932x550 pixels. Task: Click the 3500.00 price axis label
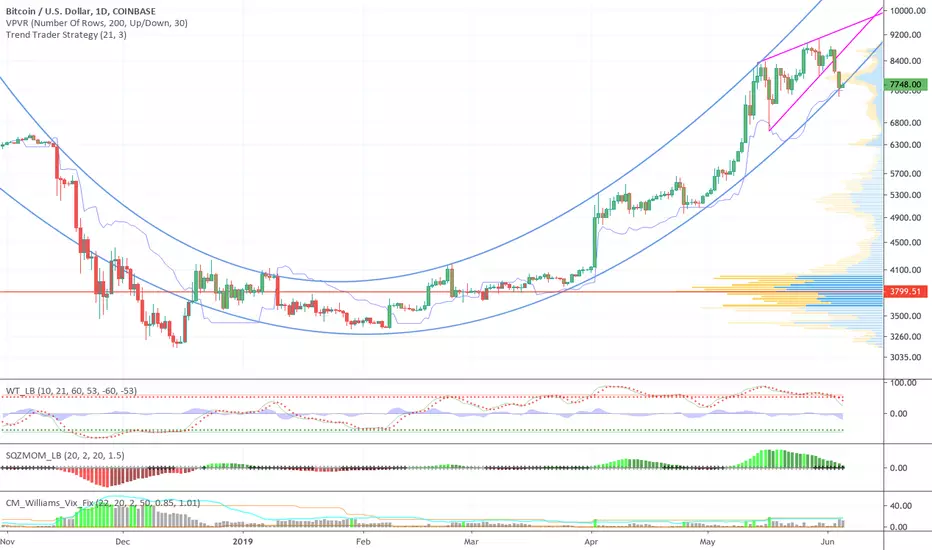click(906, 316)
